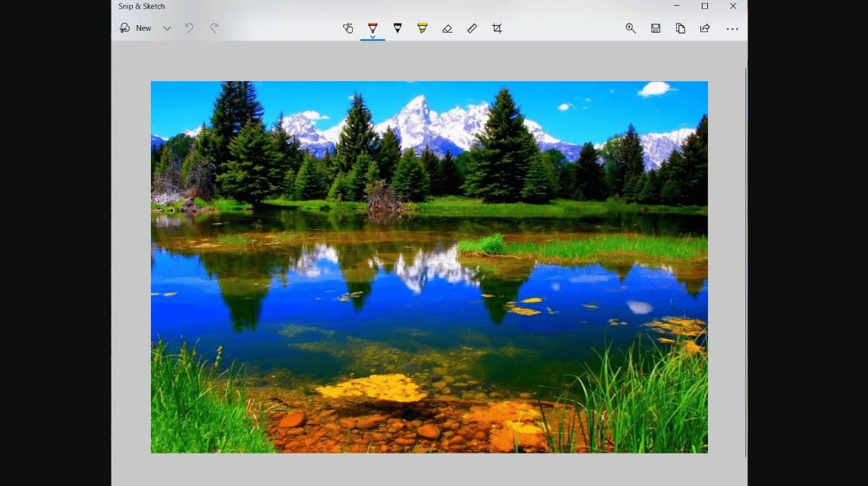Select the Pencil tool
The width and height of the screenshot is (868, 486).
click(x=398, y=28)
